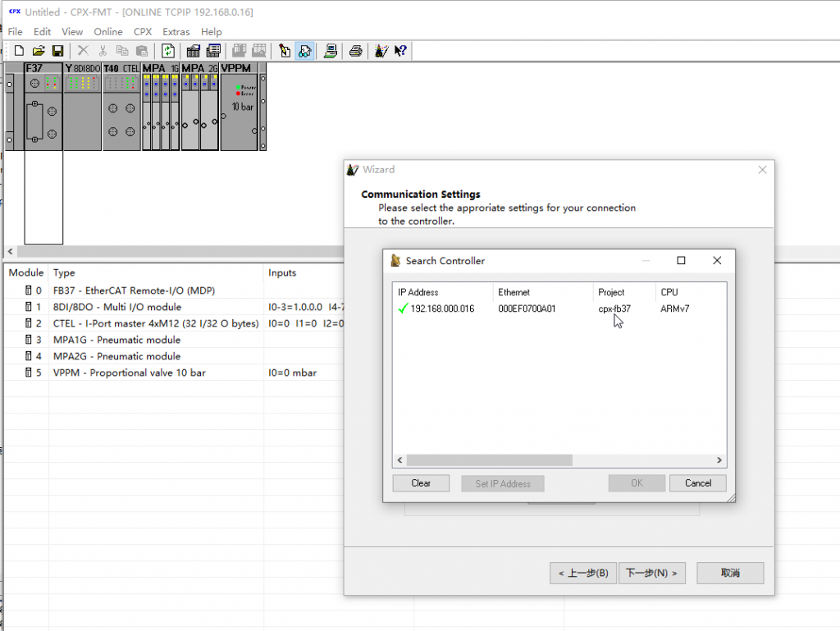Click the Set IP Address button
Image resolution: width=840 pixels, height=631 pixels.
tap(503, 483)
